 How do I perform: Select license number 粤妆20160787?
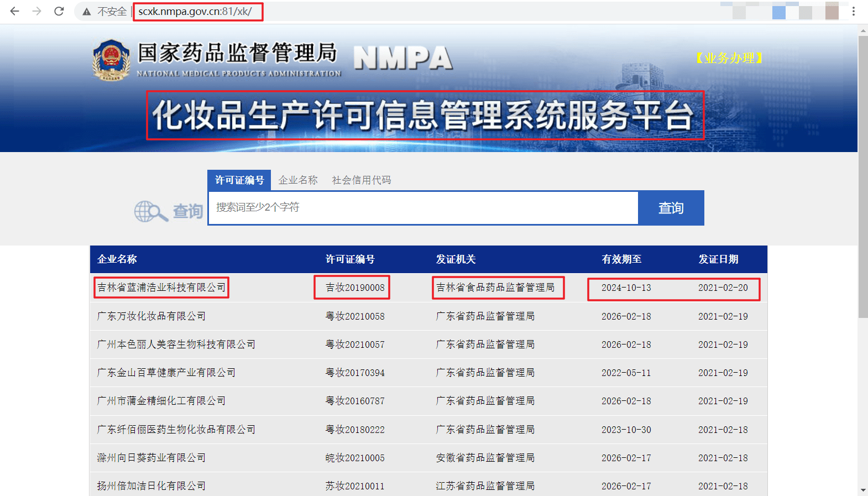point(355,401)
